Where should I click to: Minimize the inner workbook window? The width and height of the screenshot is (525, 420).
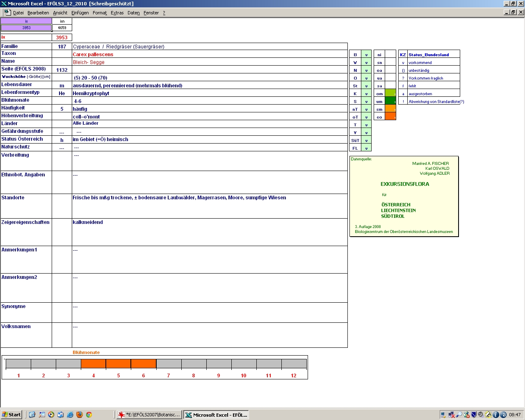507,12
